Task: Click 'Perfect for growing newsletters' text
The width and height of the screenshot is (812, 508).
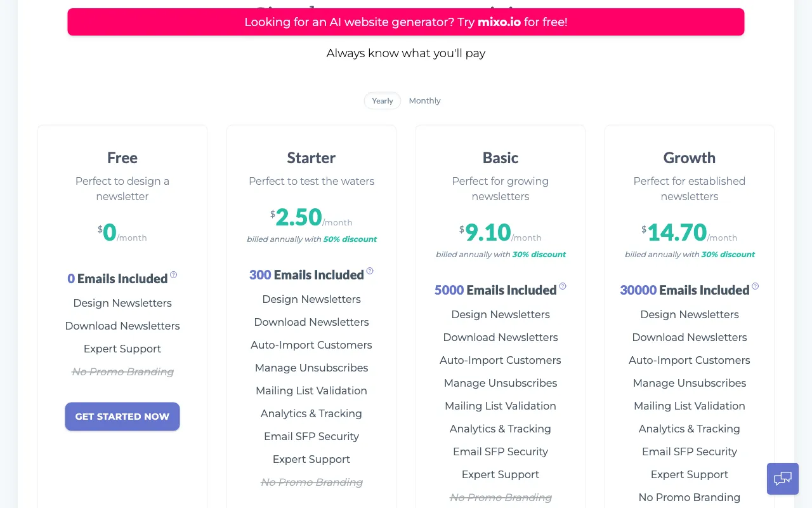Action: pos(501,189)
